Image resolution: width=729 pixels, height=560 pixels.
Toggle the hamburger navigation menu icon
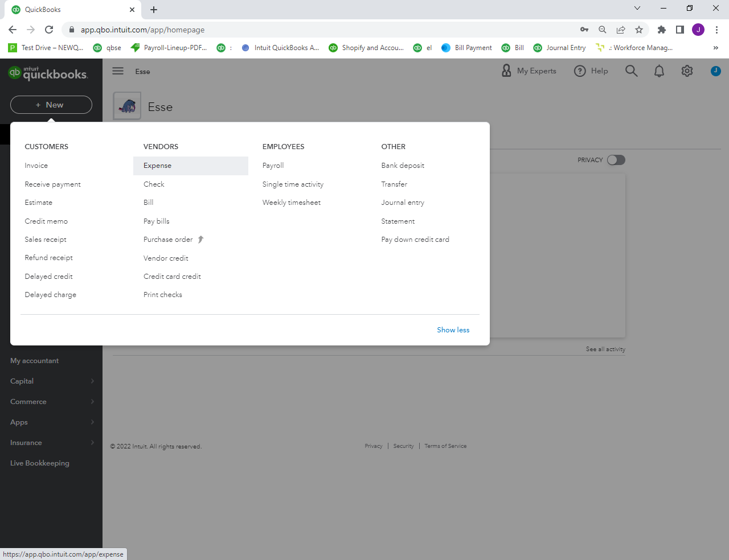tap(118, 71)
